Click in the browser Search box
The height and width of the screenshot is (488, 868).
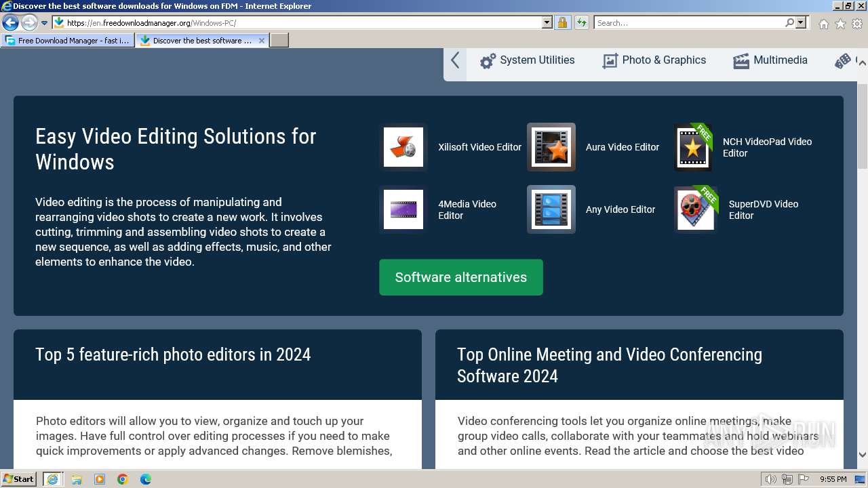(x=690, y=23)
